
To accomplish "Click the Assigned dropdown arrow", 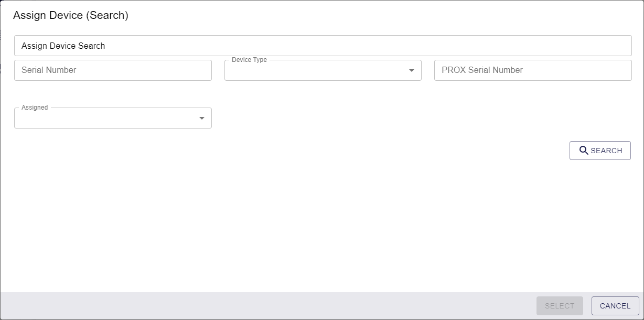I will click(201, 118).
